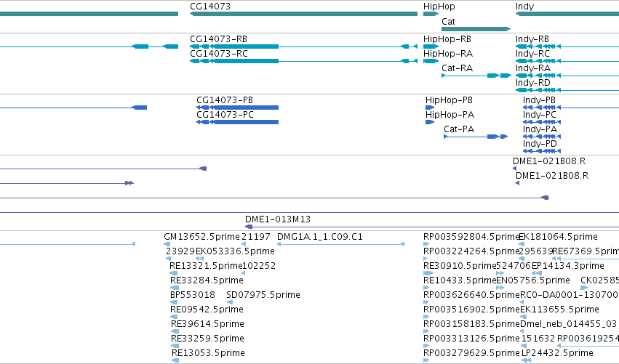619x364 pixels.
Task: Select the Cat gene bar
Action: pos(476,29)
